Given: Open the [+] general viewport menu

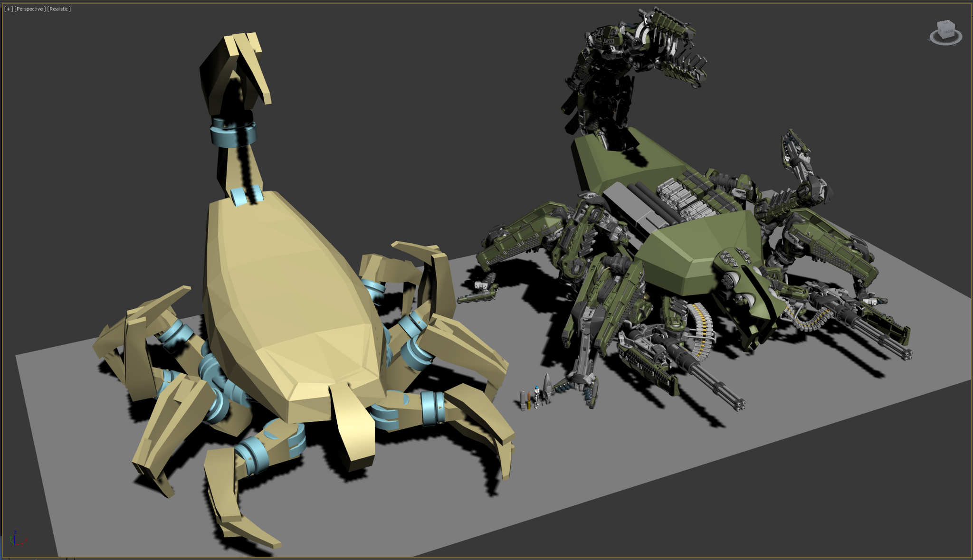Looking at the screenshot, I should pos(9,9).
